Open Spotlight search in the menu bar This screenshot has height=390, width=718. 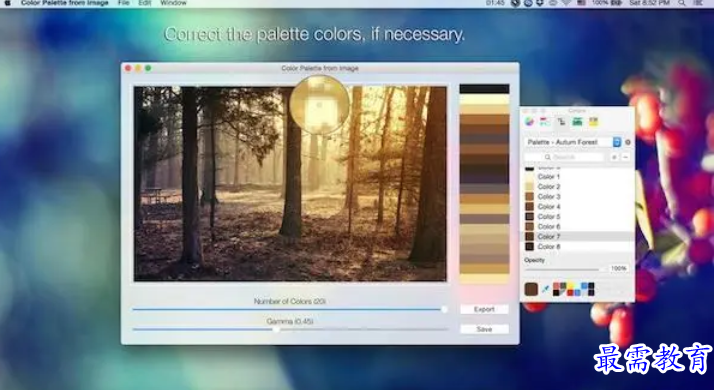682,3
